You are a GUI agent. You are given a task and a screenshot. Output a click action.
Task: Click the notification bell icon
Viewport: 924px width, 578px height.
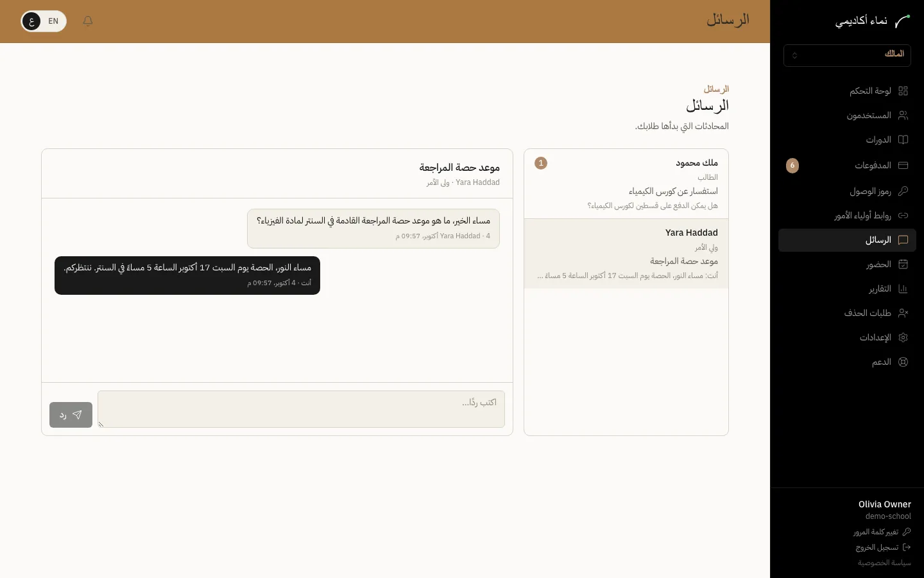[x=88, y=21]
